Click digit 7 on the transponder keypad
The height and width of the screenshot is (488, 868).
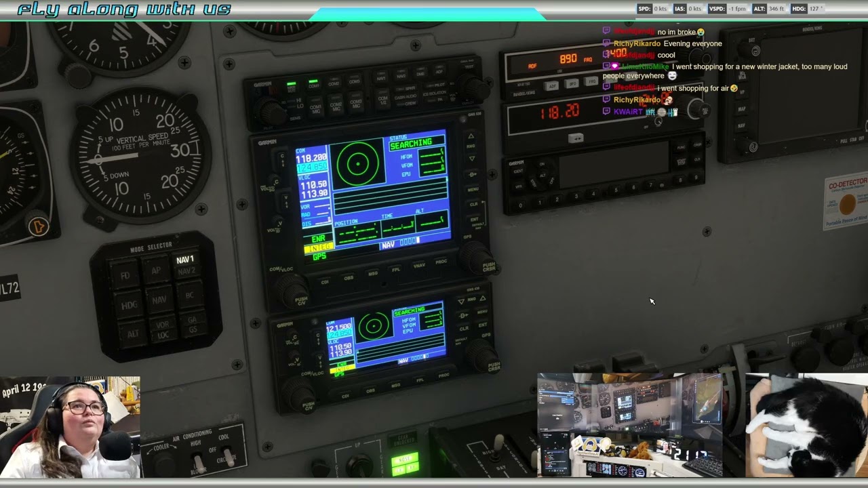[x=650, y=184]
